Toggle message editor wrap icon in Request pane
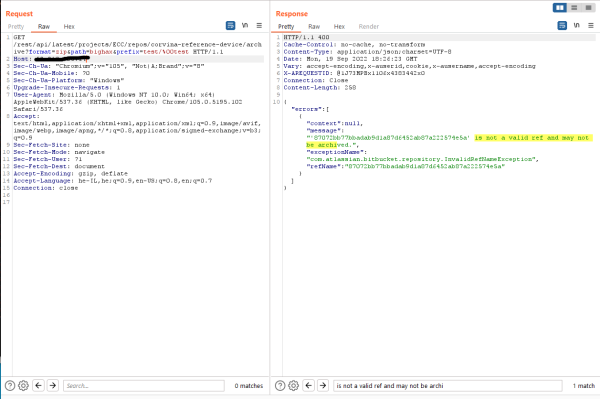This screenshot has height=399, width=600. pos(230,26)
